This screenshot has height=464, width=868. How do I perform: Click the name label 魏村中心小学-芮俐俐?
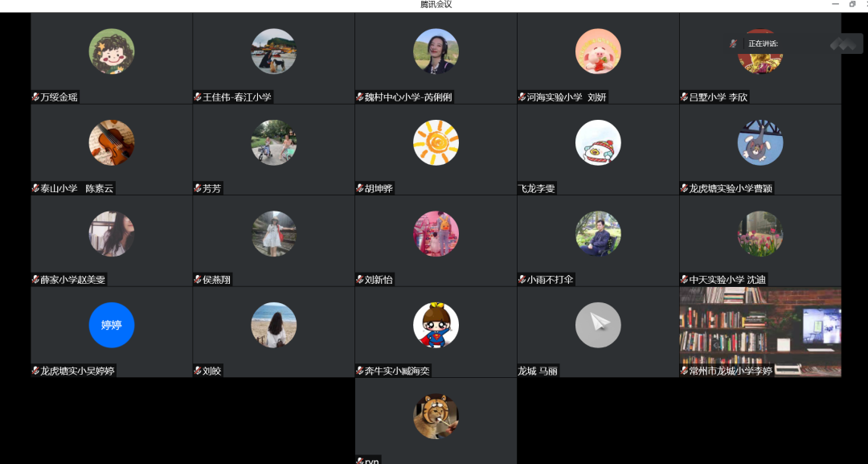pos(408,96)
